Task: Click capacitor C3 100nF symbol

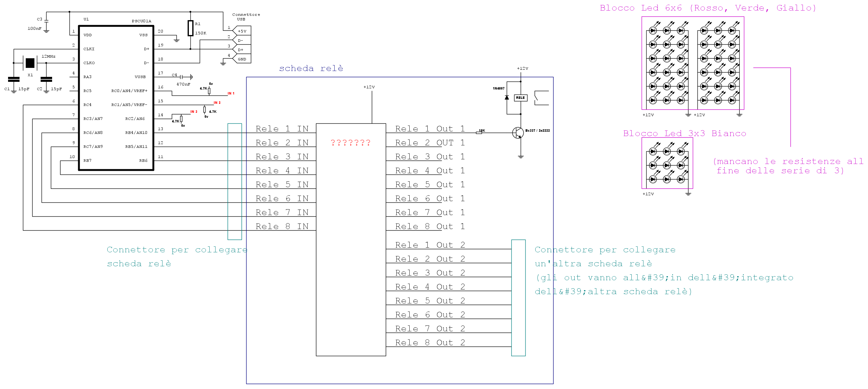Action: (46, 21)
